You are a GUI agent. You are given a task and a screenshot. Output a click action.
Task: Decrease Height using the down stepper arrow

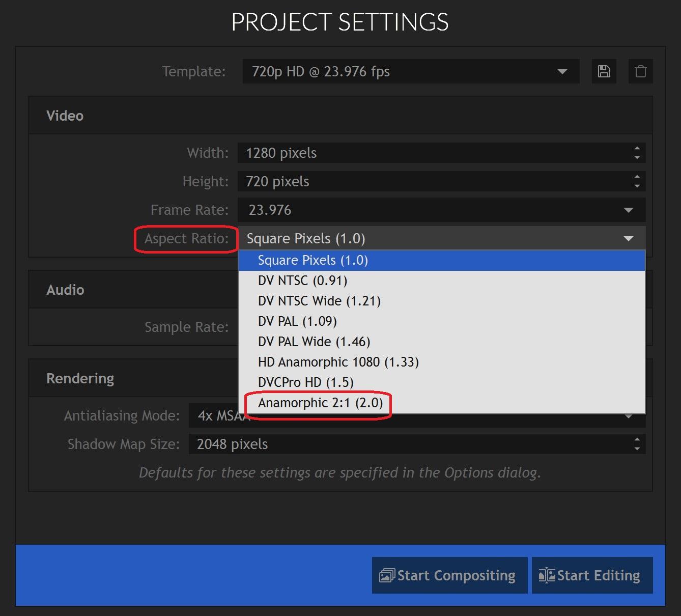coord(637,186)
